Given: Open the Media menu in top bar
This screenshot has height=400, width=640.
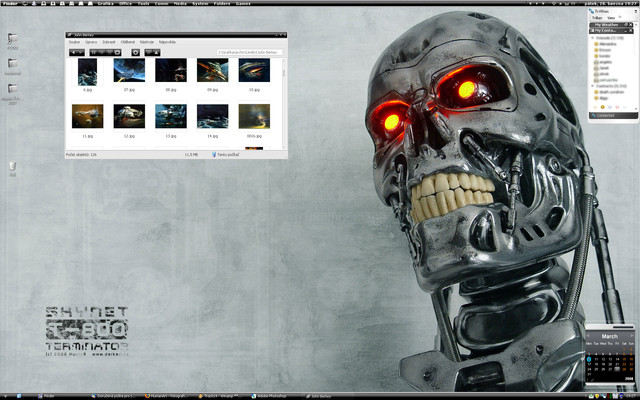Looking at the screenshot, I should coord(180,3).
